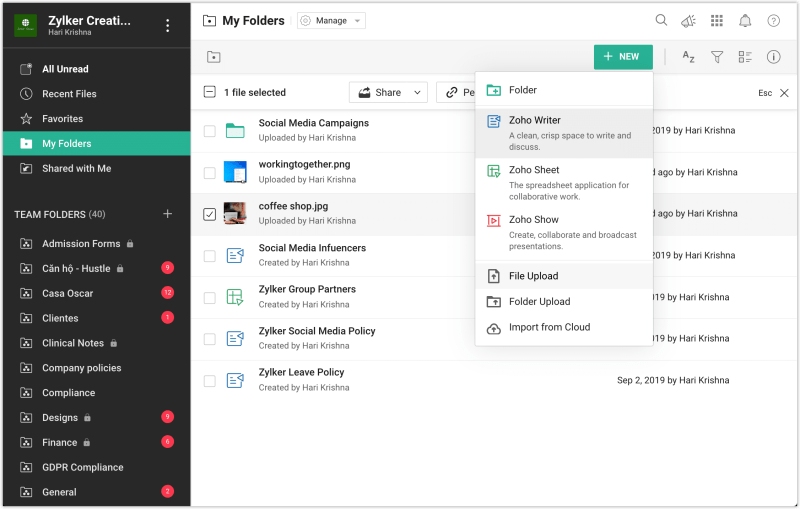800x509 pixels.
Task: Check the Zylker Group Partners checkbox
Action: [x=210, y=297]
